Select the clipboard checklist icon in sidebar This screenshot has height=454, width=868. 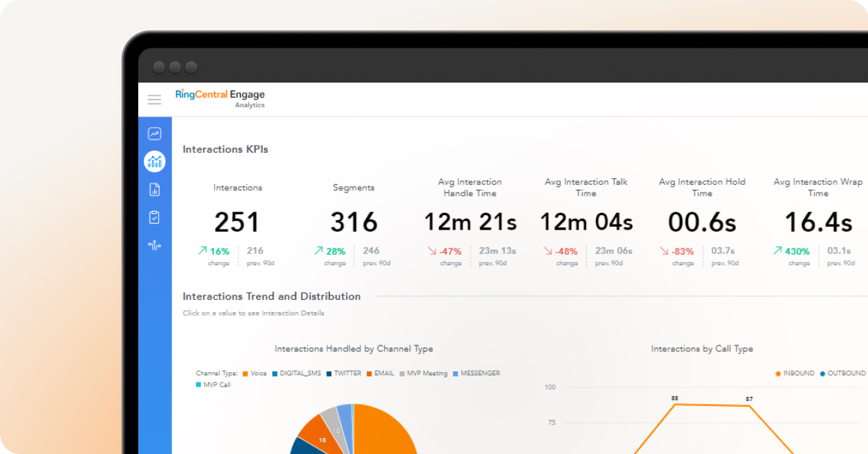[x=154, y=217]
